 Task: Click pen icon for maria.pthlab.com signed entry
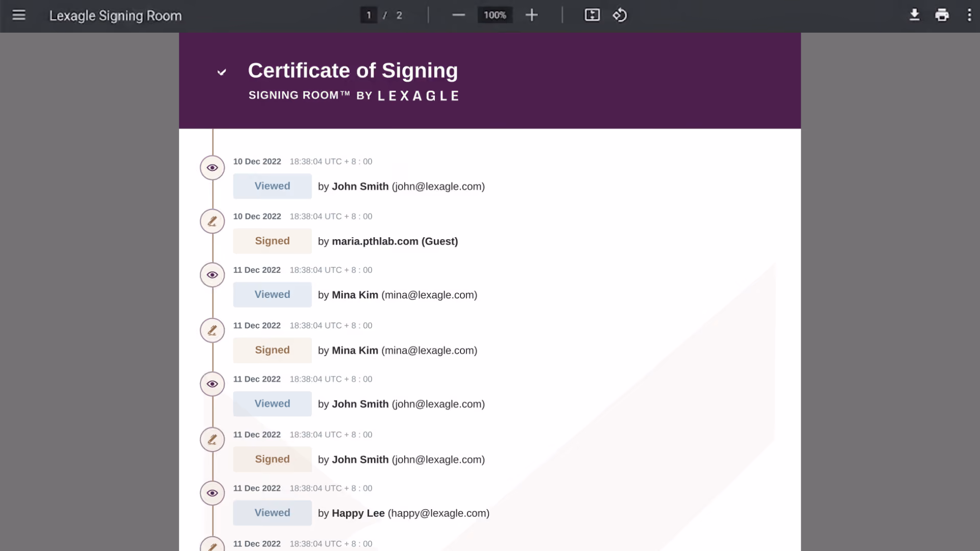212,221
